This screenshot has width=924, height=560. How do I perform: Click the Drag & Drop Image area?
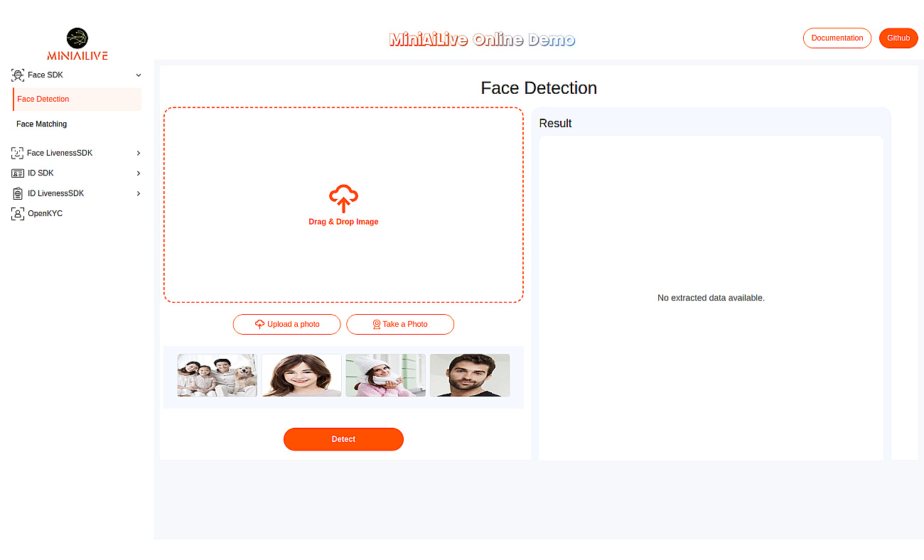click(343, 205)
